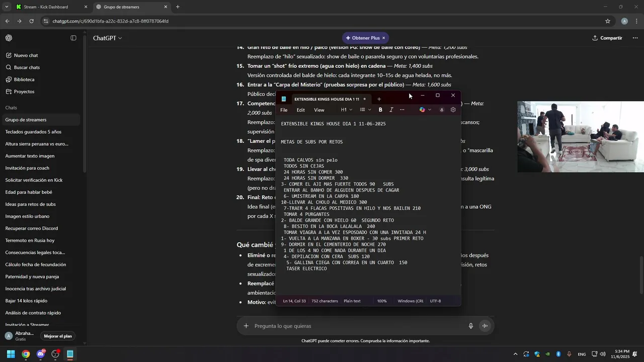This screenshot has height=362, width=644.
Task: Open Chrome from the taskbar
Action: [x=26, y=354]
